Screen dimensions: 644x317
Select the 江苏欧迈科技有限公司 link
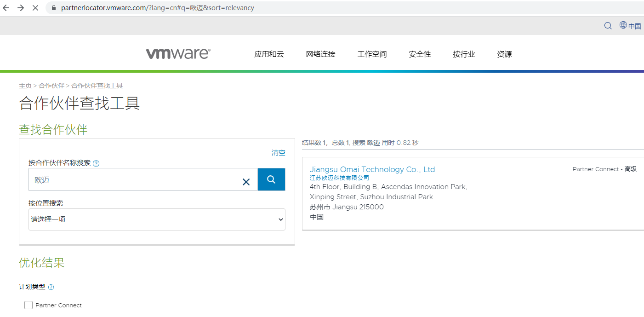tap(339, 178)
